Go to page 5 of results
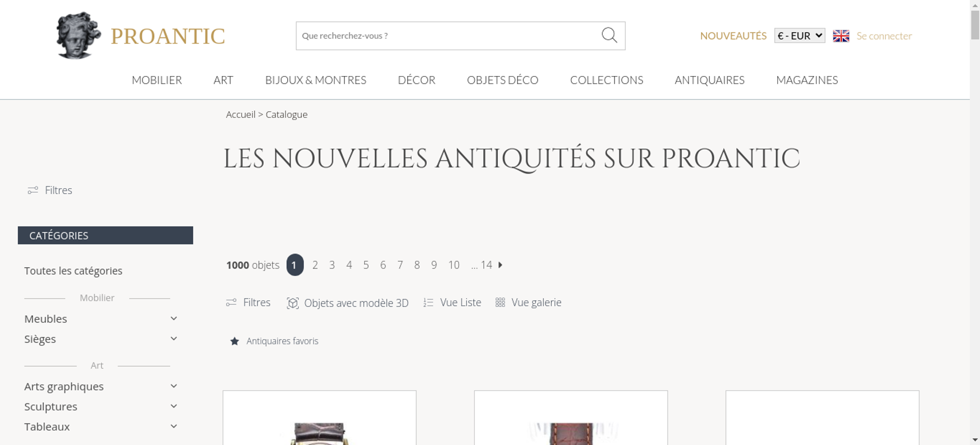The width and height of the screenshot is (980, 445). tap(366, 265)
